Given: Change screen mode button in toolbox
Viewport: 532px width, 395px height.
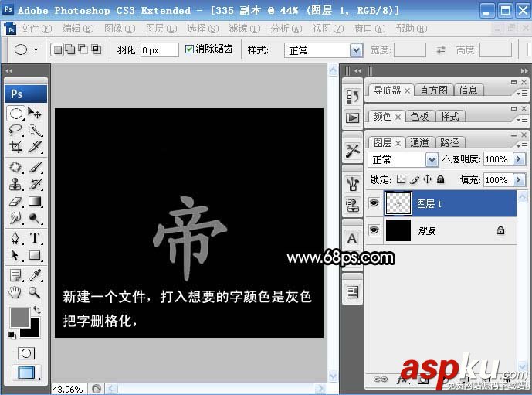Looking at the screenshot, I should [26, 373].
